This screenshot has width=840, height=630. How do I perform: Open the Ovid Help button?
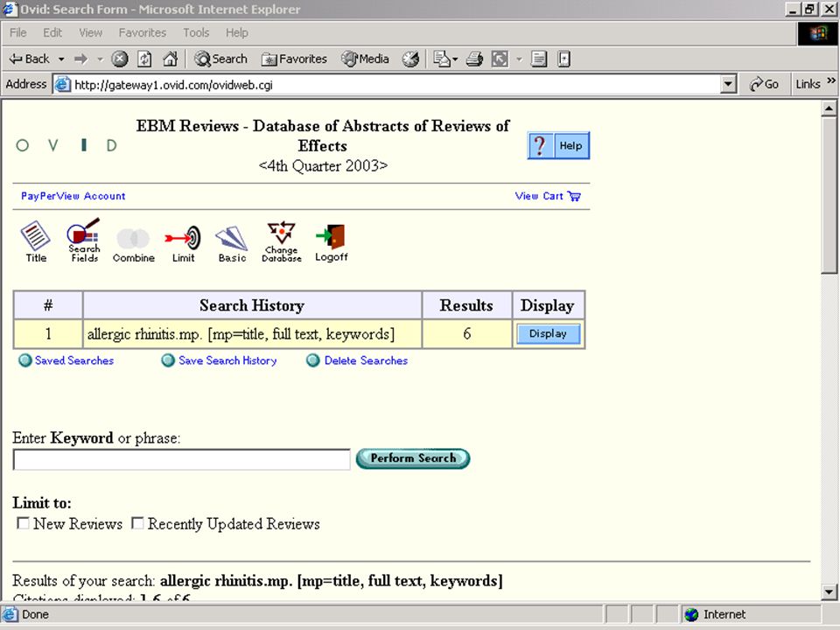click(x=558, y=145)
